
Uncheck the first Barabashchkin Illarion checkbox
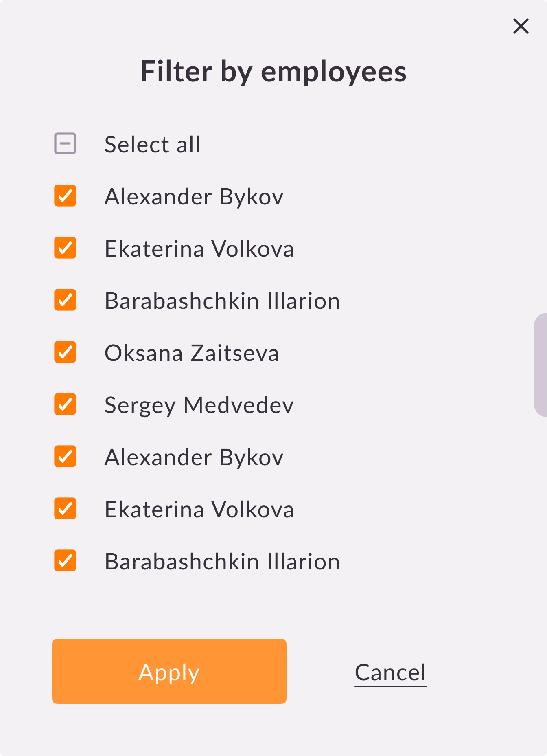[x=65, y=300]
